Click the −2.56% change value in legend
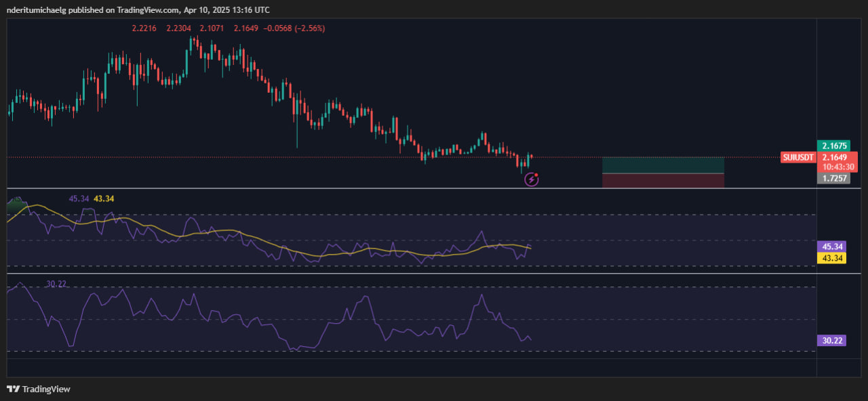The width and height of the screenshot is (868, 401). [306, 28]
